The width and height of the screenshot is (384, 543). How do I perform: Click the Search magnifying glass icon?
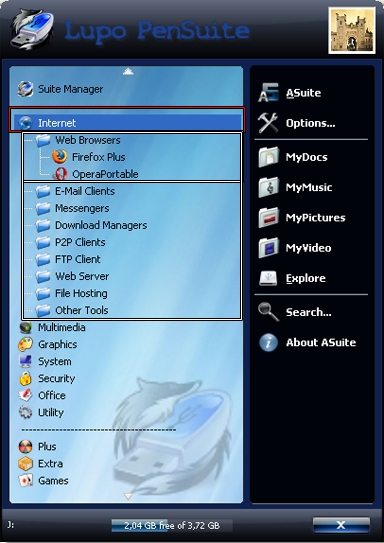coord(268,312)
